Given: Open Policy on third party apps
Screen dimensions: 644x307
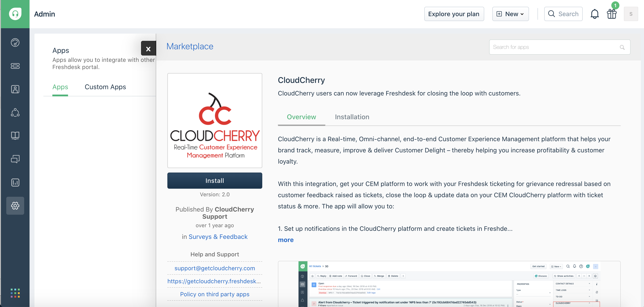Looking at the screenshot, I should (215, 294).
